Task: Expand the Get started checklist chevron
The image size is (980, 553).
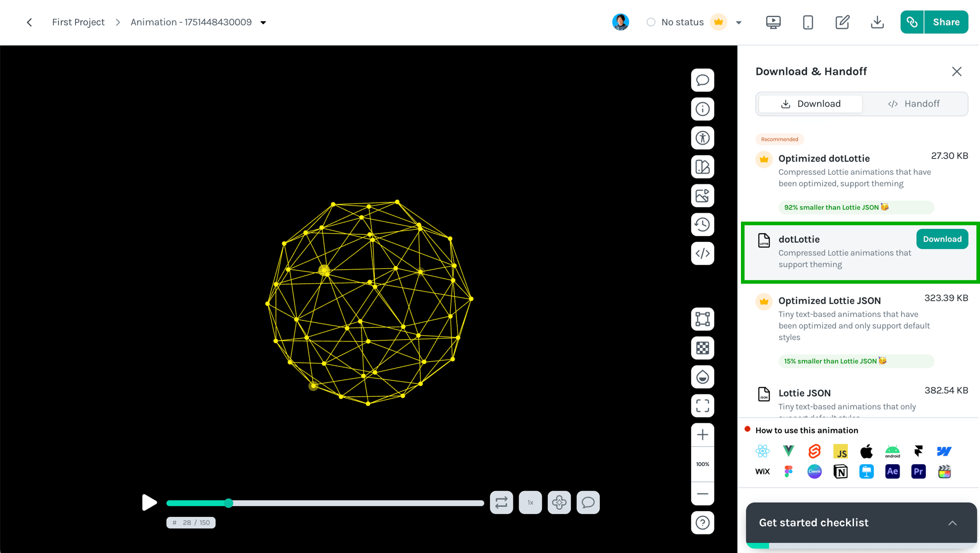Action: [x=952, y=523]
